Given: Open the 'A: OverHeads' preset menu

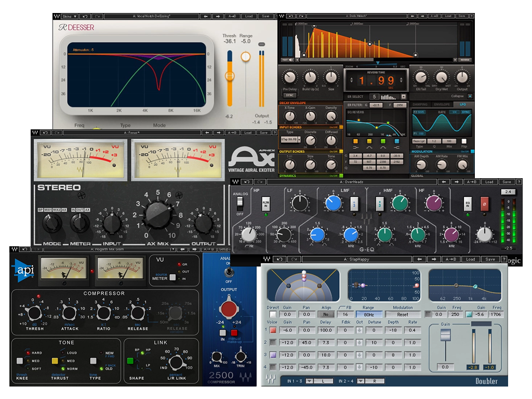Looking at the screenshot, I should coord(352,182).
